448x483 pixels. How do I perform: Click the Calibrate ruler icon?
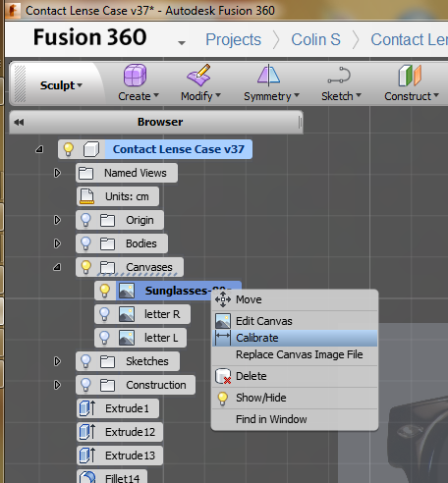pos(223,338)
